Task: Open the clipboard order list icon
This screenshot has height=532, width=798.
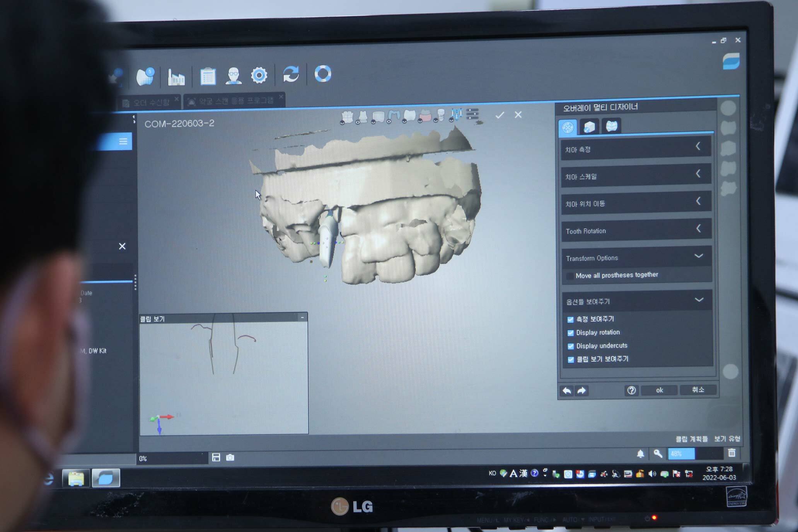Action: 208,76
